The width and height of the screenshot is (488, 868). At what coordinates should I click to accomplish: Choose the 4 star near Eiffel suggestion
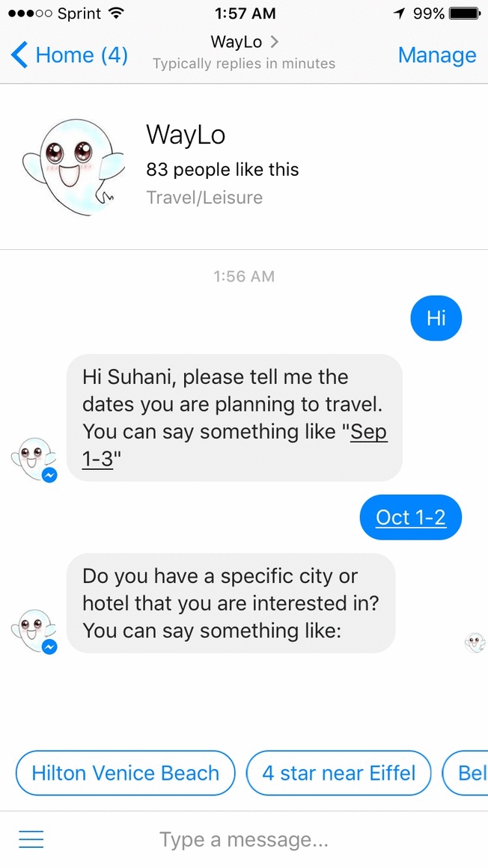coord(338,773)
